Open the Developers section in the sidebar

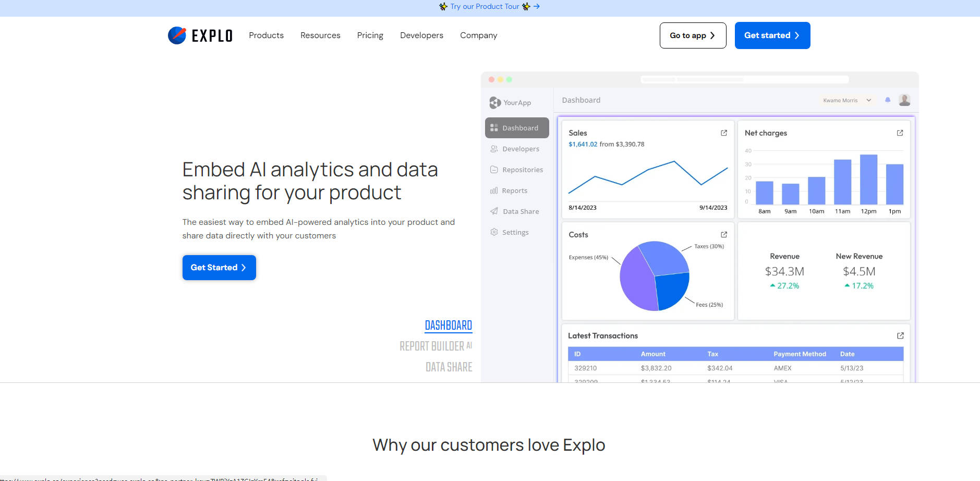click(521, 149)
